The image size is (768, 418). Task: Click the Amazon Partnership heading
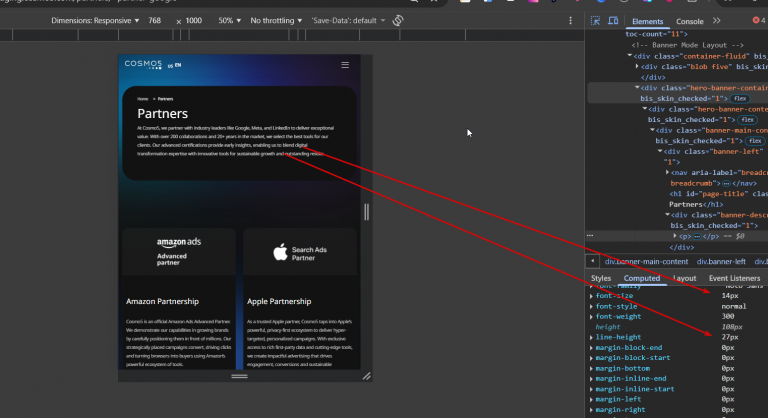[162, 301]
